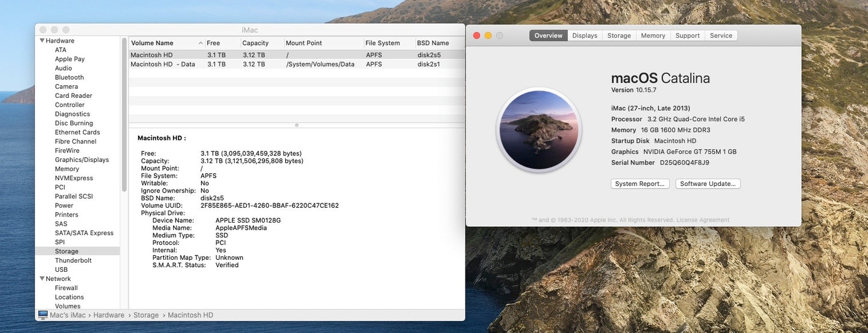
Task: Click the System Report button
Action: [640, 184]
